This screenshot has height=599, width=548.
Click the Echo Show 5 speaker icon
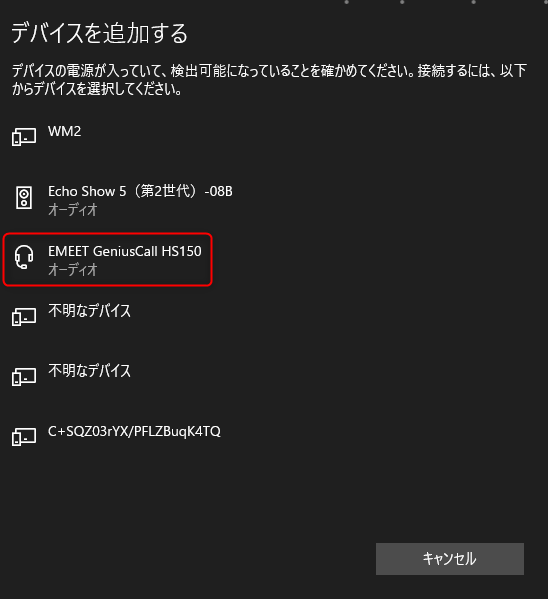click(24, 198)
